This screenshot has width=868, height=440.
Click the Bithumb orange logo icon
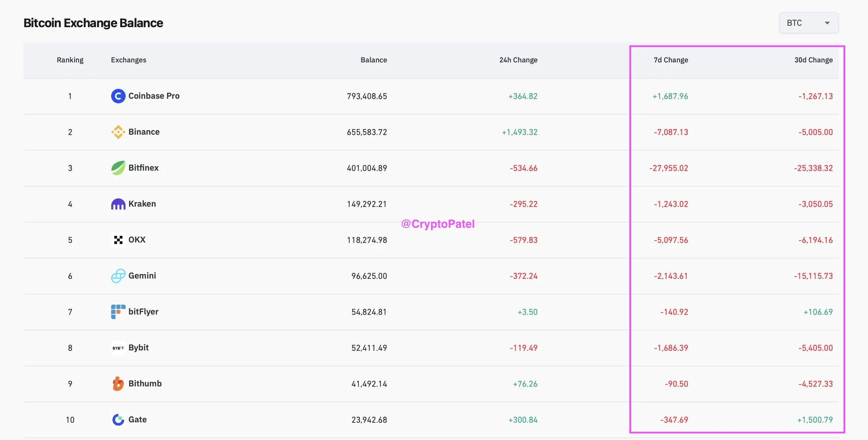click(x=118, y=384)
